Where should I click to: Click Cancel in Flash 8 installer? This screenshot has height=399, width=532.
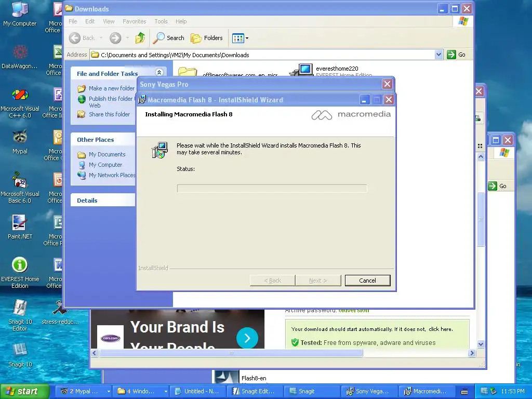[x=367, y=281]
